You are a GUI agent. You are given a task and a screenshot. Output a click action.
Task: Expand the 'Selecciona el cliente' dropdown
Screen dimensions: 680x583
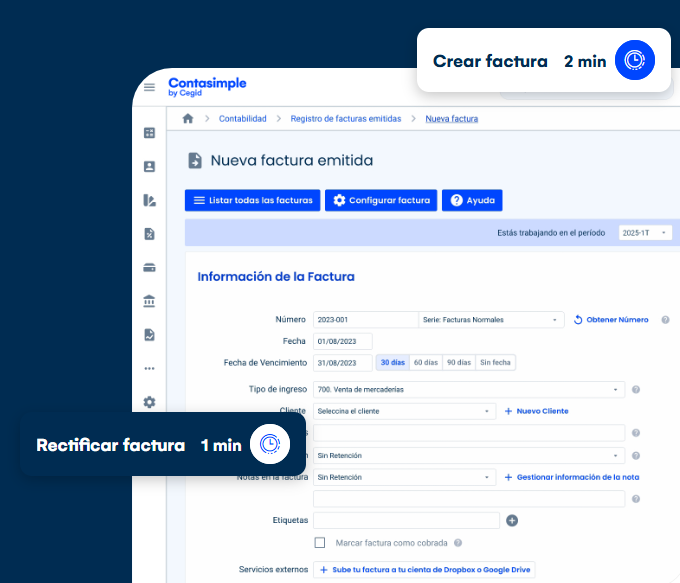point(404,411)
